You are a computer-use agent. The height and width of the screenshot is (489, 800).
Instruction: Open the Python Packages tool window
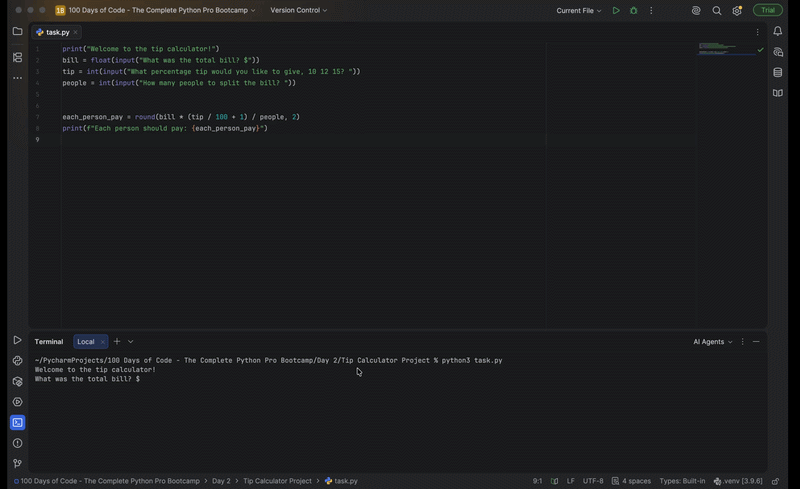click(17, 381)
